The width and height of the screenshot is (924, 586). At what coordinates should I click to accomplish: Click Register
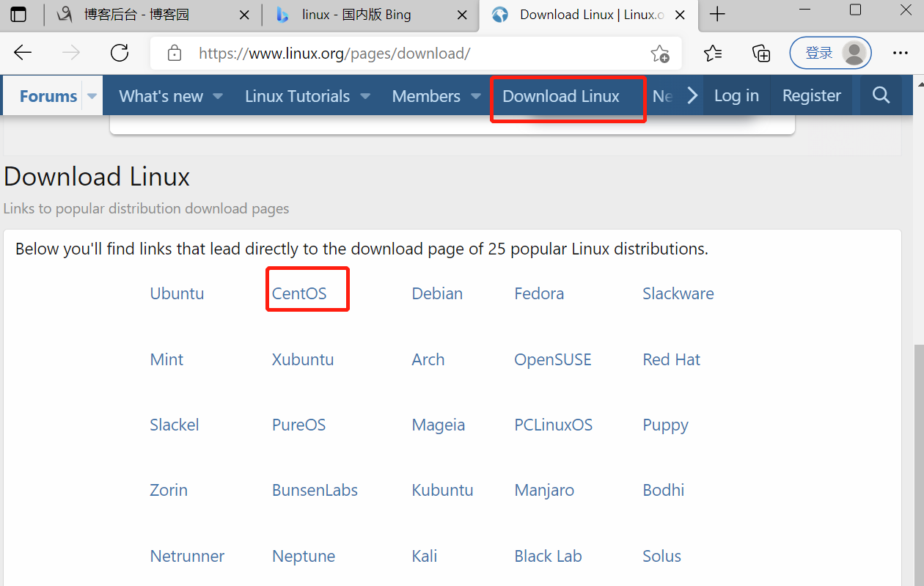coord(812,95)
